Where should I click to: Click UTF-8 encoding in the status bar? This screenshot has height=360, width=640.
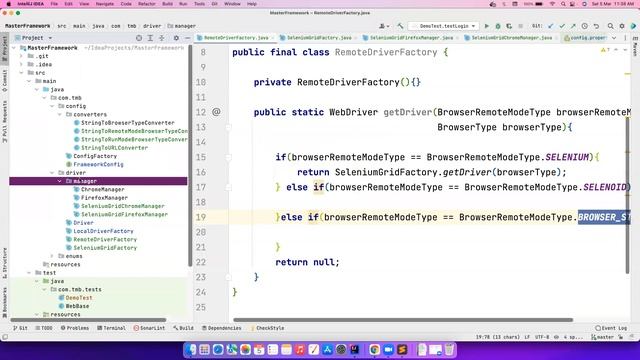[x=542, y=337]
